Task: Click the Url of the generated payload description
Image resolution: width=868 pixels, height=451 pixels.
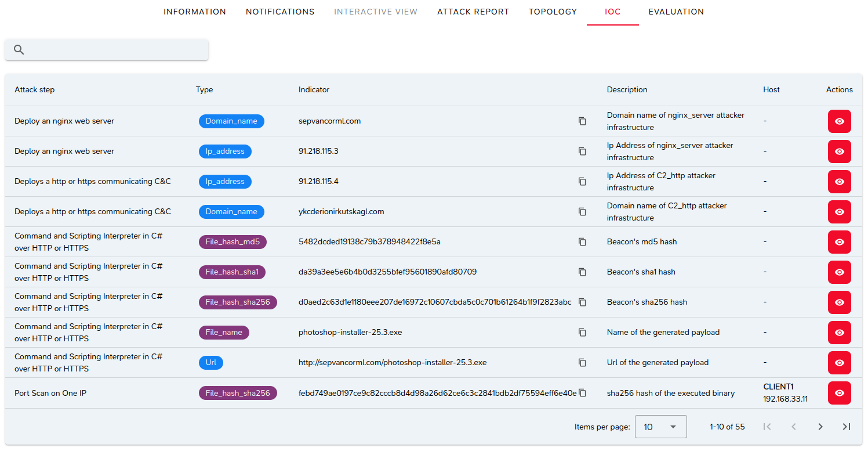Action: click(x=658, y=363)
